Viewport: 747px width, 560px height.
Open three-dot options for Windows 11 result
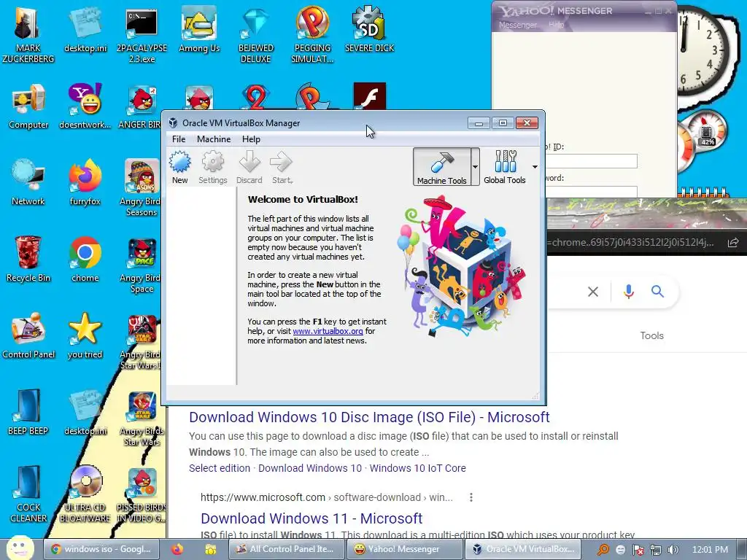[x=471, y=497]
